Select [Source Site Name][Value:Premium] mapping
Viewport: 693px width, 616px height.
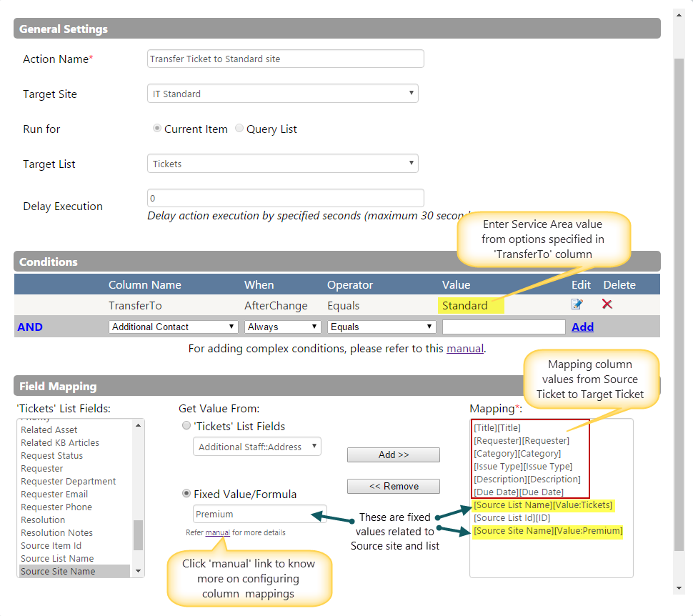pyautogui.click(x=548, y=531)
